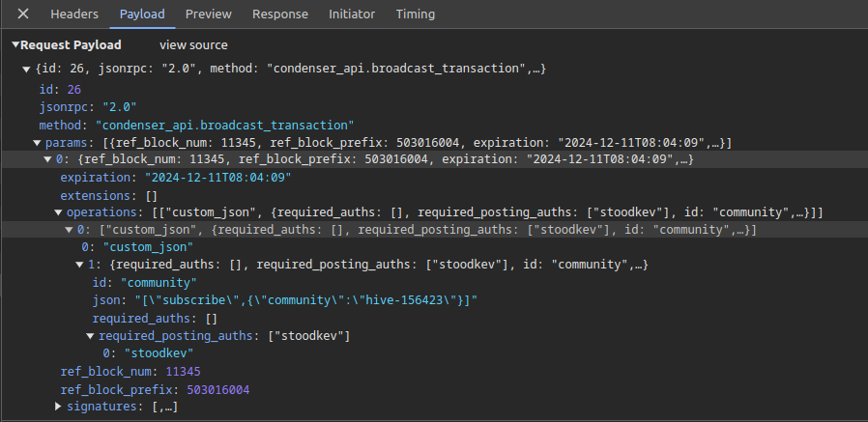868x422 pixels.
Task: Collapse the root JSON object with id 26
Action: click(x=26, y=70)
